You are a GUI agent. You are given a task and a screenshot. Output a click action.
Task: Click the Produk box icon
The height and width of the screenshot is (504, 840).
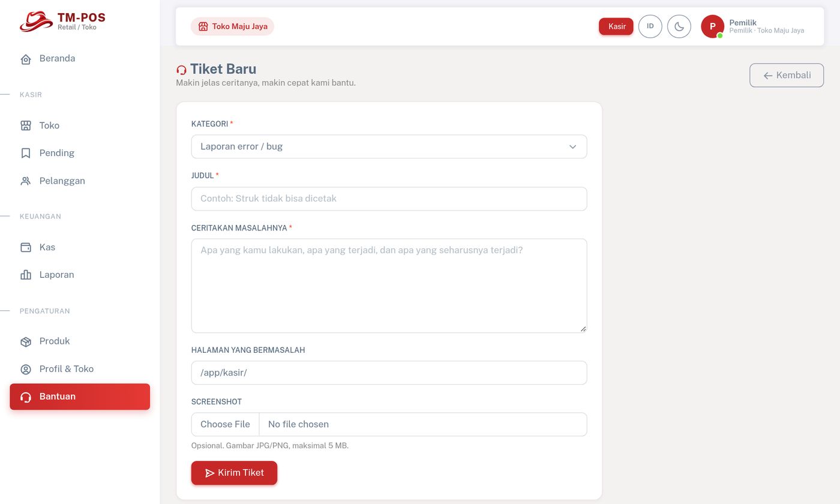(26, 341)
